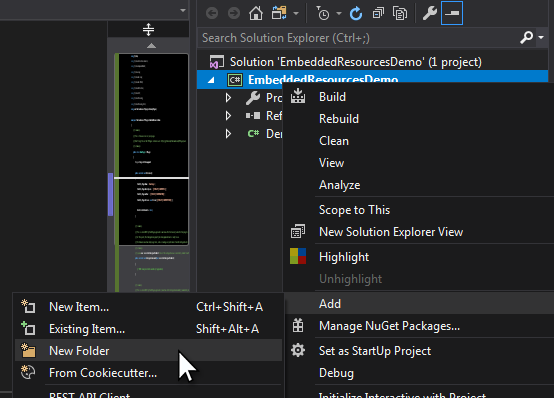Toggle the Show All Files icon
Screen dimensions: 554x398
[400, 13]
